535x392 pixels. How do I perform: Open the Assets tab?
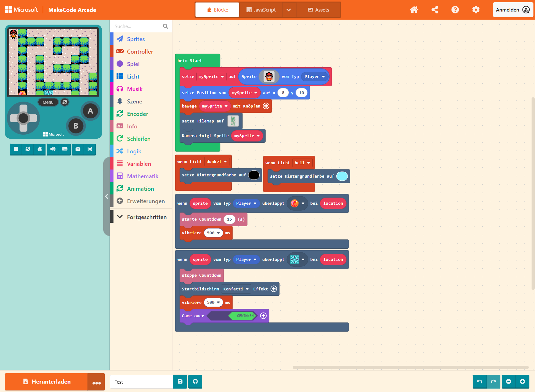click(318, 10)
